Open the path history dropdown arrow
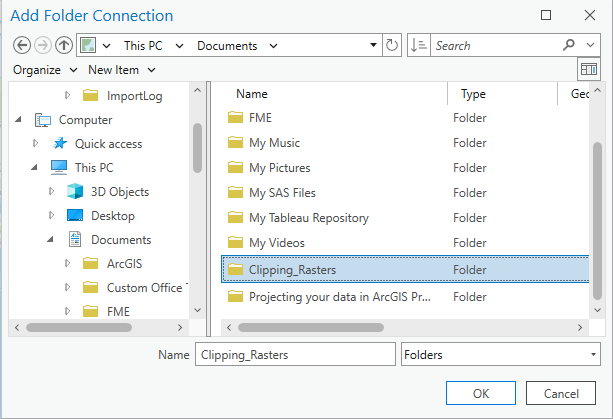Image resolution: width=613 pixels, height=419 pixels. point(373,45)
